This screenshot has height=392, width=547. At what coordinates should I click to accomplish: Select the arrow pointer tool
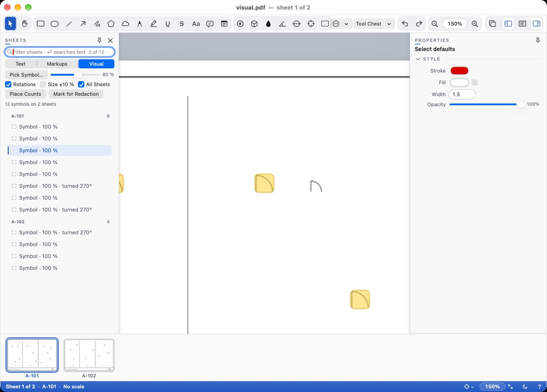tap(11, 24)
